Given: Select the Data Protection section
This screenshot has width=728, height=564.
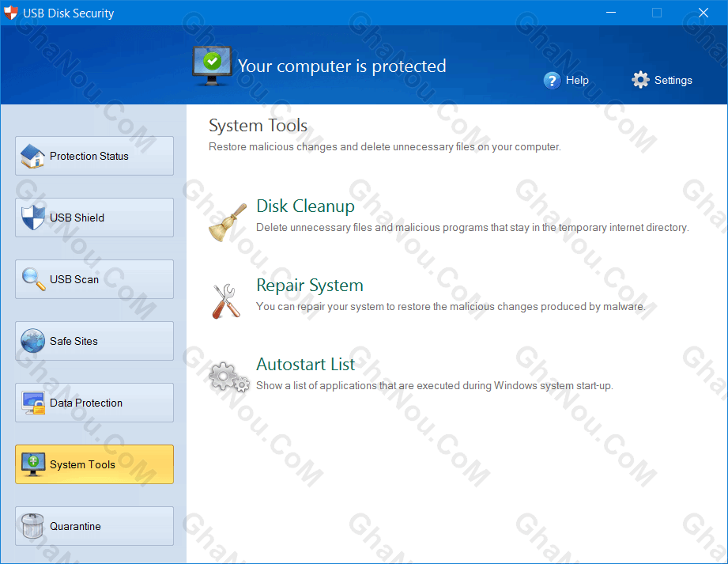Looking at the screenshot, I should click(94, 403).
